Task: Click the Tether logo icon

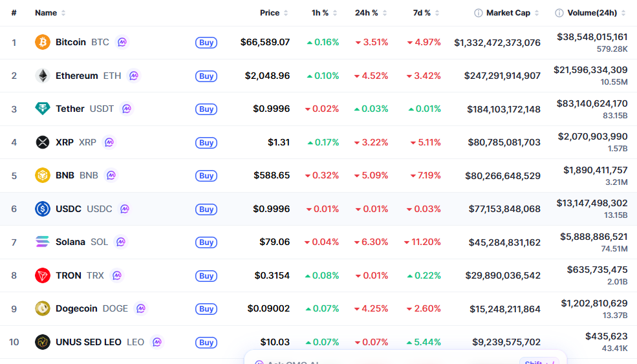Action: pyautogui.click(x=42, y=109)
